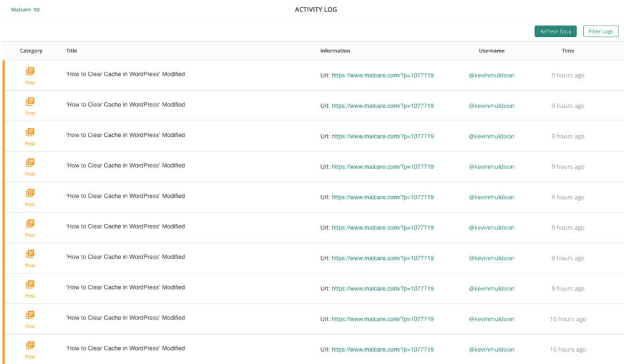Viewport: 624px width, 364px height.
Task: Click the Category column header
Action: coord(31,51)
